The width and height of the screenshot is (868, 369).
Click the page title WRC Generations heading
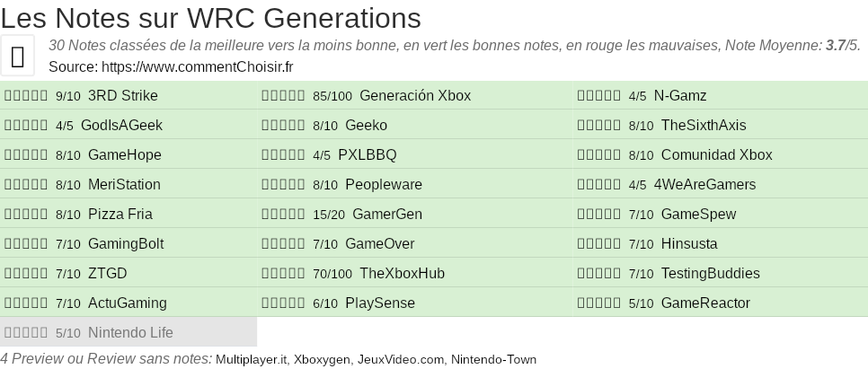[211, 18]
